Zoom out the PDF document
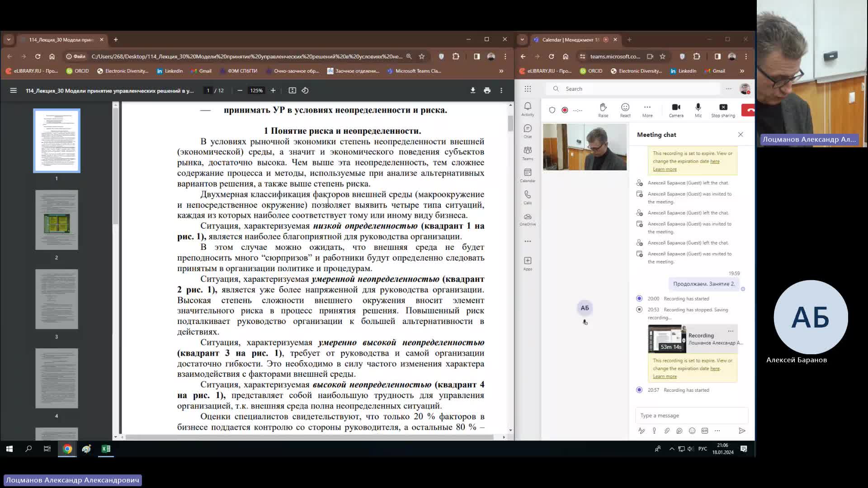Screen dimensions: 868x488 (x=240, y=90)
